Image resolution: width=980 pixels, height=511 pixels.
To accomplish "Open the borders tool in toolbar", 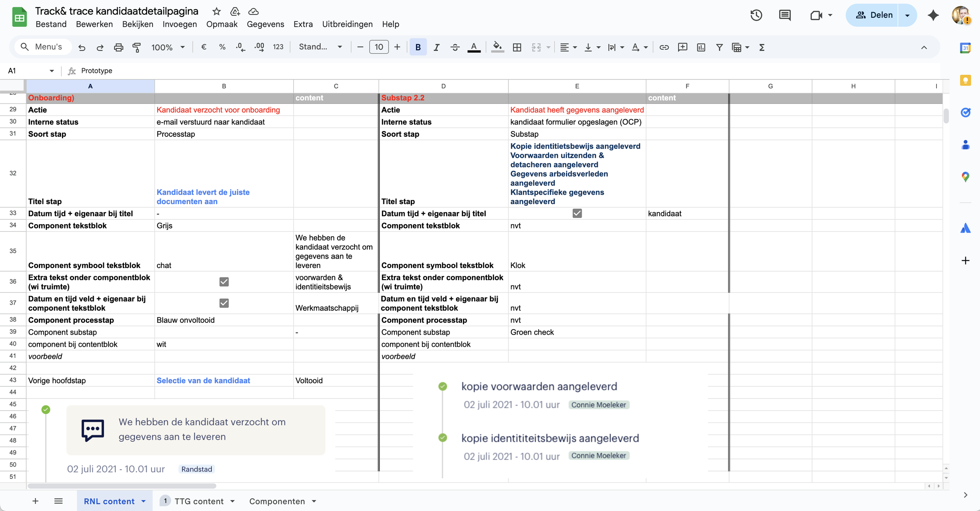I will coord(517,47).
